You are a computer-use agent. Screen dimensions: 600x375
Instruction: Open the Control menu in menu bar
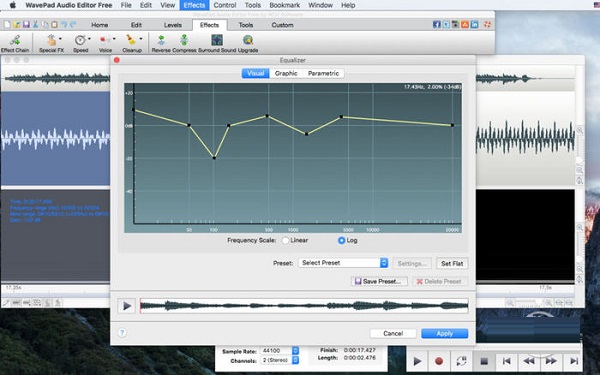point(225,5)
